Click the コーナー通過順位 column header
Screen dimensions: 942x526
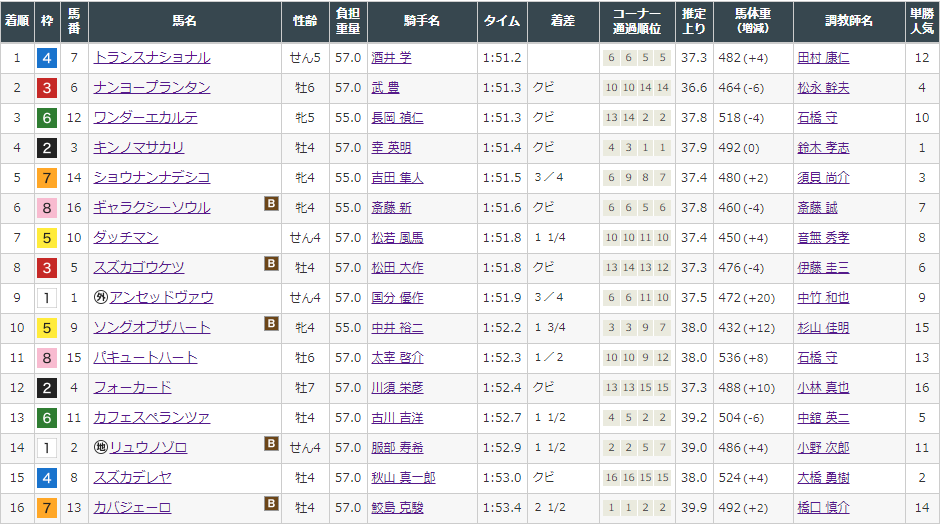(x=637, y=21)
